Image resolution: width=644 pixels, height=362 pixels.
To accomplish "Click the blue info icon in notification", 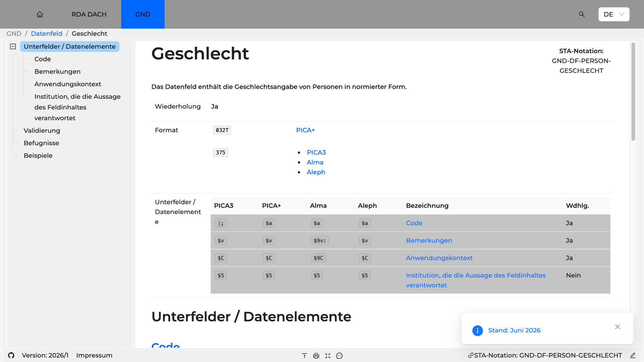I will coord(477,330).
